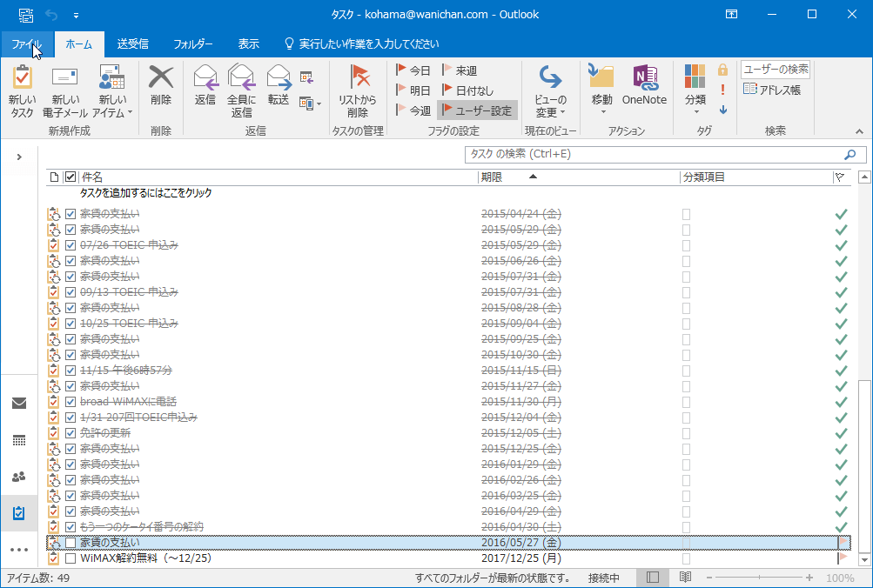Open Calendar in navigation bar

point(19,441)
